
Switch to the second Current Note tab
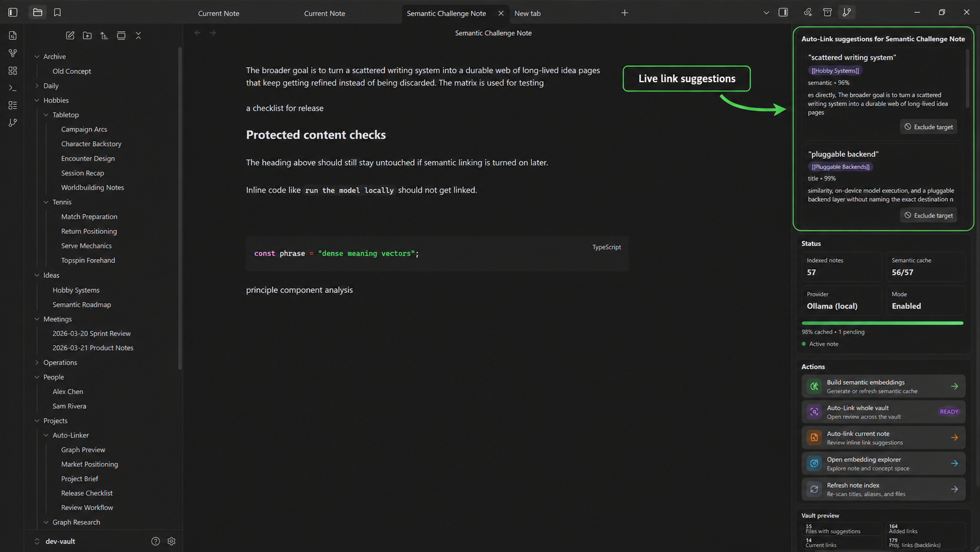click(x=325, y=13)
